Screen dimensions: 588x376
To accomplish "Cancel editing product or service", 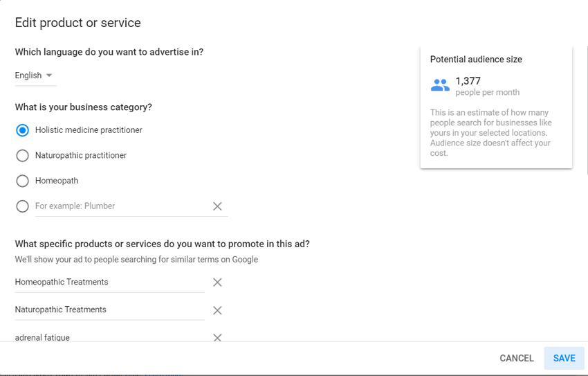I will [x=516, y=358].
